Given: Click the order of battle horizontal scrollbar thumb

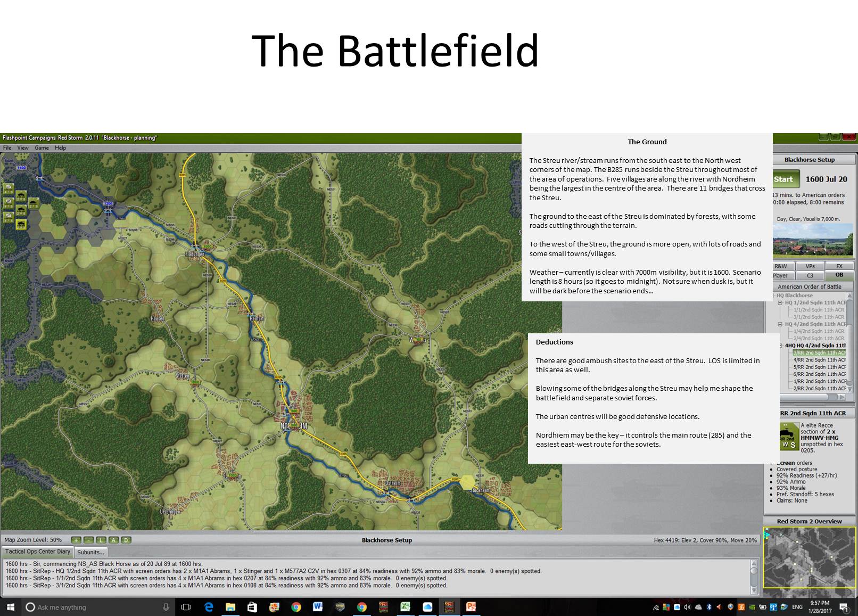Looking at the screenshot, I should pyautogui.click(x=804, y=397).
